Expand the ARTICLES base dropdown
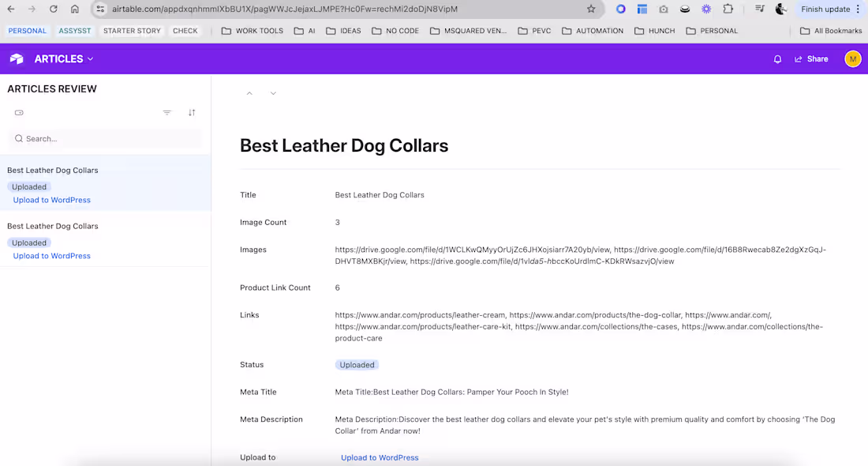The image size is (868, 466). [x=89, y=58]
